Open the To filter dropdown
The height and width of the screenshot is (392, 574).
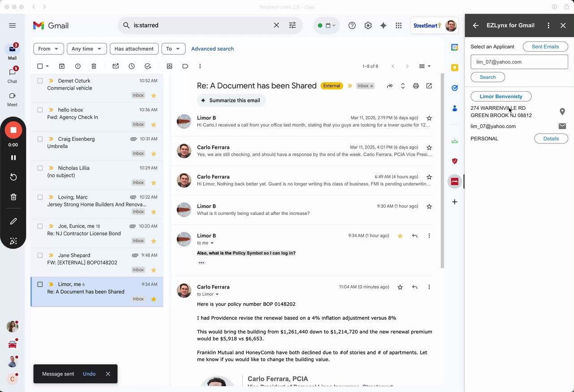pyautogui.click(x=173, y=49)
